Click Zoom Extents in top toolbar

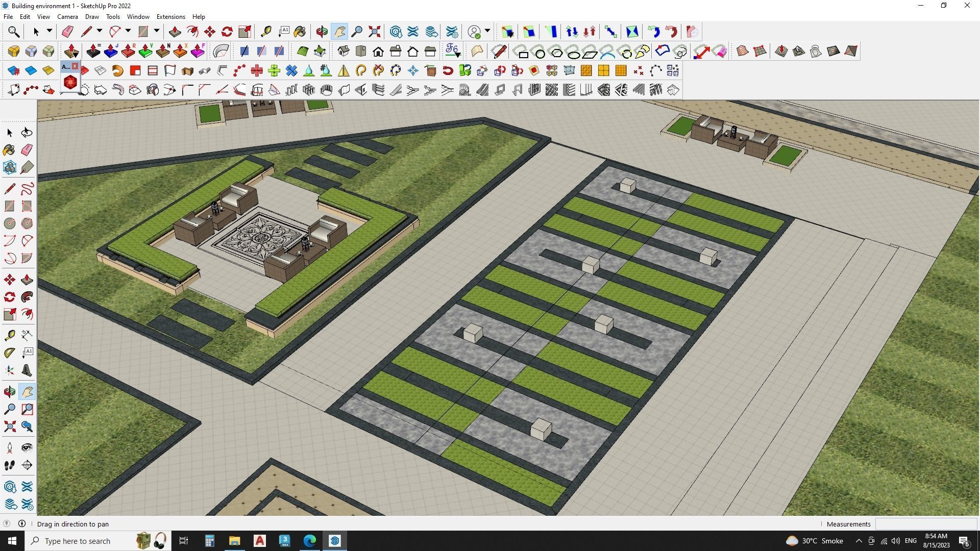[374, 32]
